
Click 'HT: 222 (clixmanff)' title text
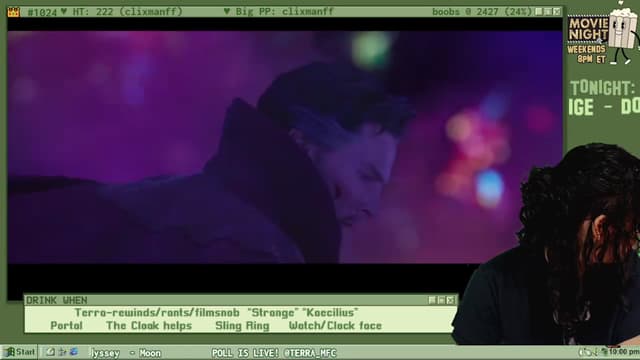coord(128,12)
